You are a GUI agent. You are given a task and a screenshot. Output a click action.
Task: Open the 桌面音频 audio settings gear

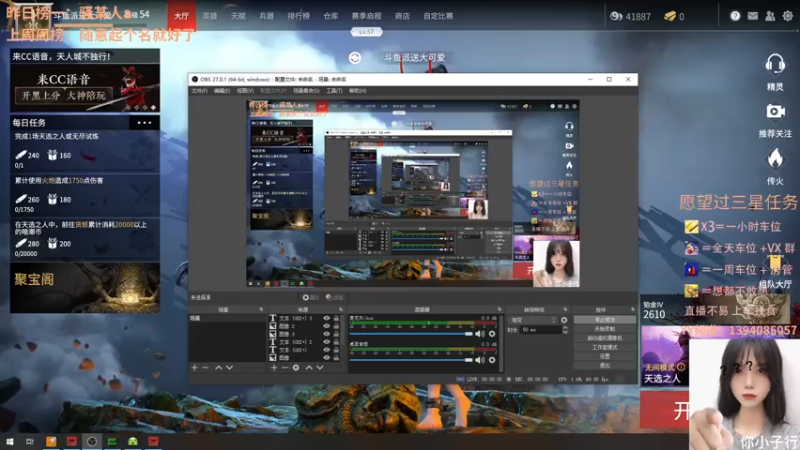492,360
